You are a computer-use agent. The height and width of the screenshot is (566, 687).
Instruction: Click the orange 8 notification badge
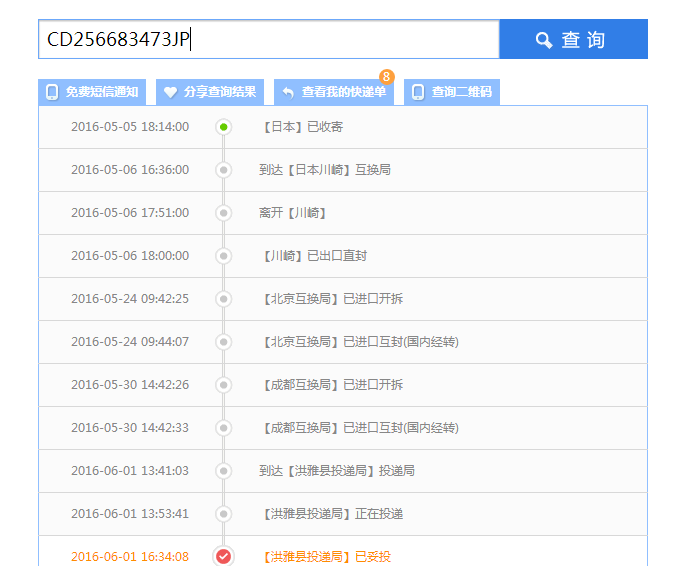(386, 77)
